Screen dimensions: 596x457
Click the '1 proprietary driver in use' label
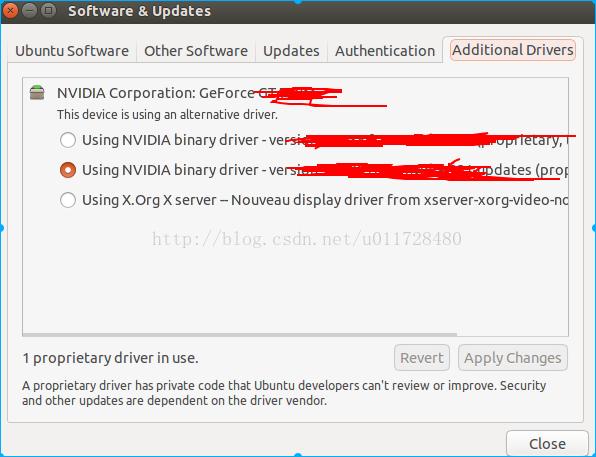pos(111,358)
